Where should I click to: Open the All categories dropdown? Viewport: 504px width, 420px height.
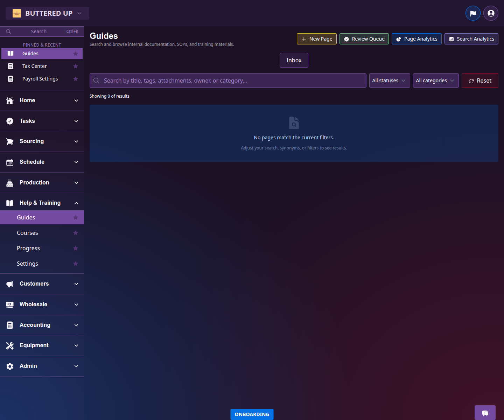click(435, 80)
